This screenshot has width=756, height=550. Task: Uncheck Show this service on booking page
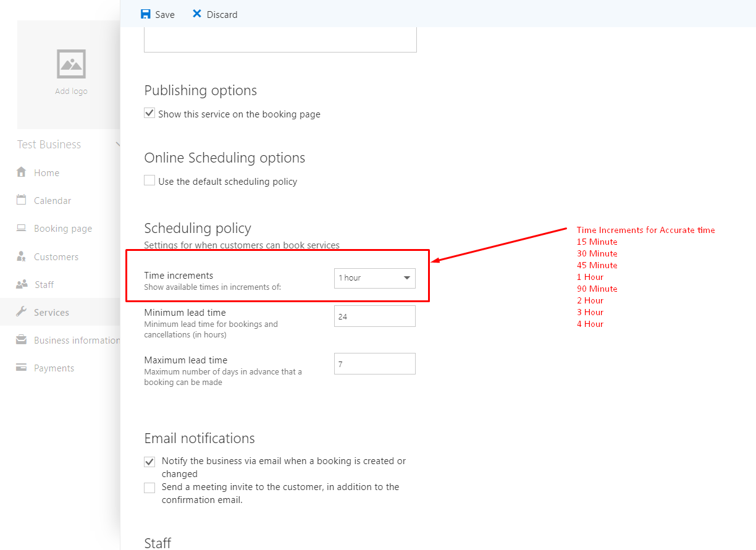(x=149, y=114)
